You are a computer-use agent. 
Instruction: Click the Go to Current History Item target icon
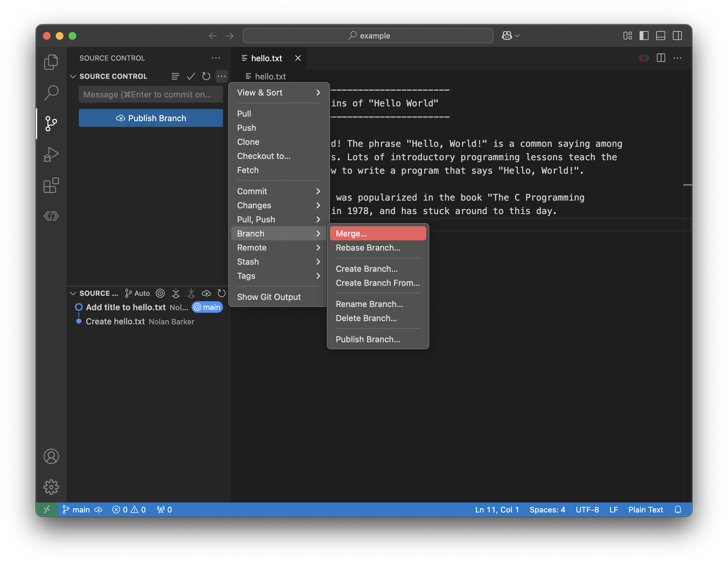160,293
